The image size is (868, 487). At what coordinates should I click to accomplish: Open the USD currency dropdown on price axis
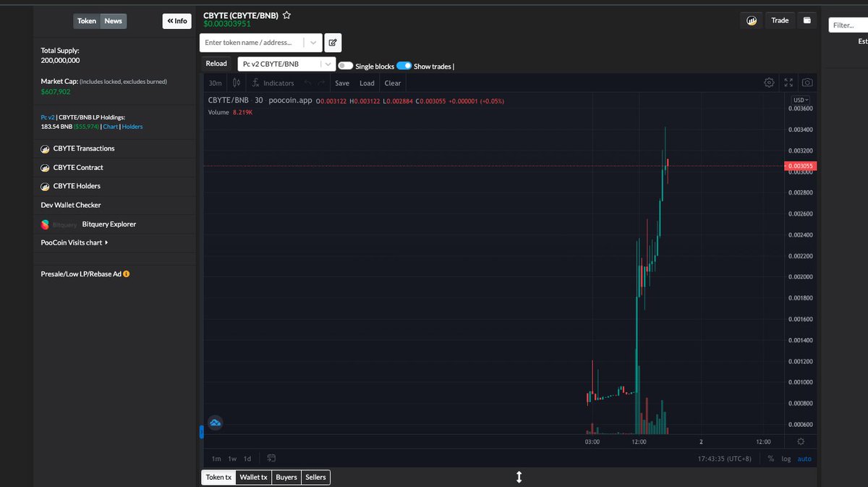click(801, 100)
